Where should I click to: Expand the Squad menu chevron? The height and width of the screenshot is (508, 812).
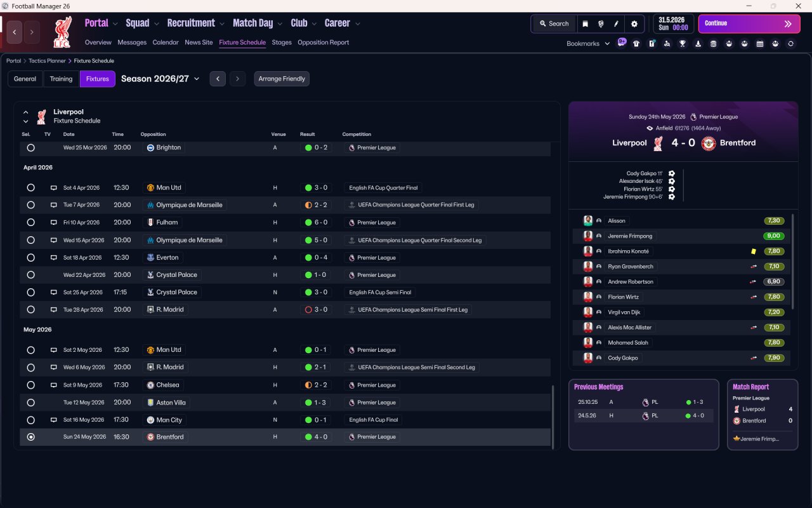[x=155, y=24]
